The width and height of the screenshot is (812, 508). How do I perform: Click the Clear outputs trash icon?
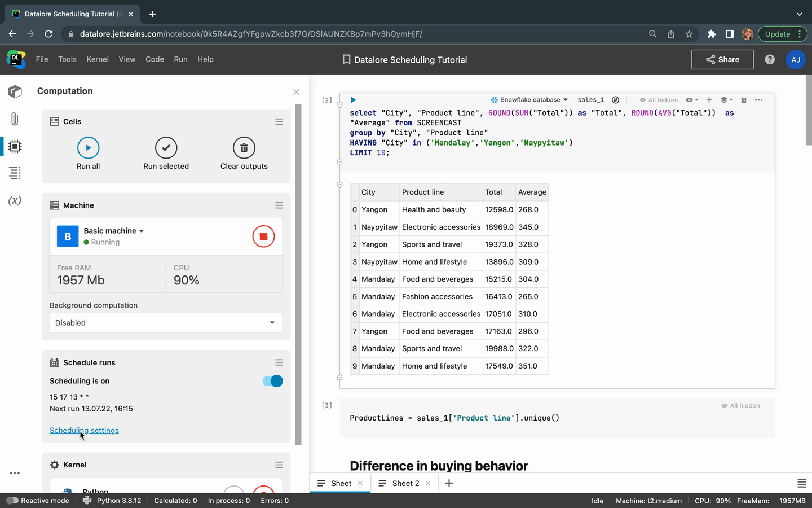244,148
